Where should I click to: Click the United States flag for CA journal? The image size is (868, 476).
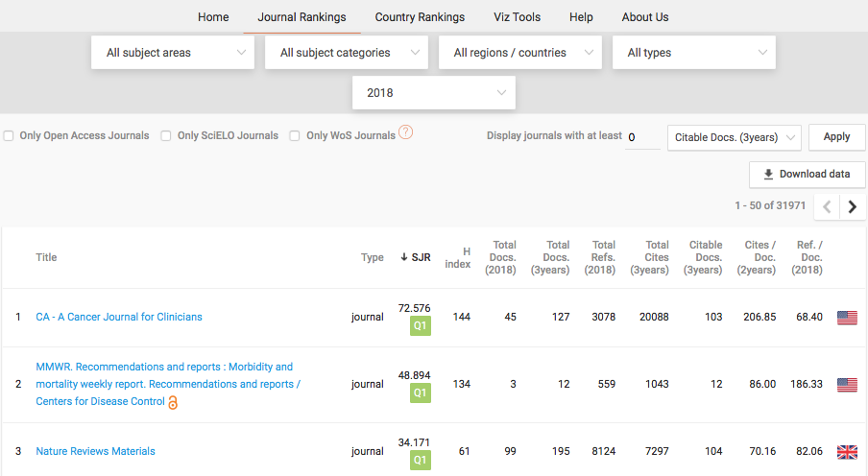tap(847, 318)
